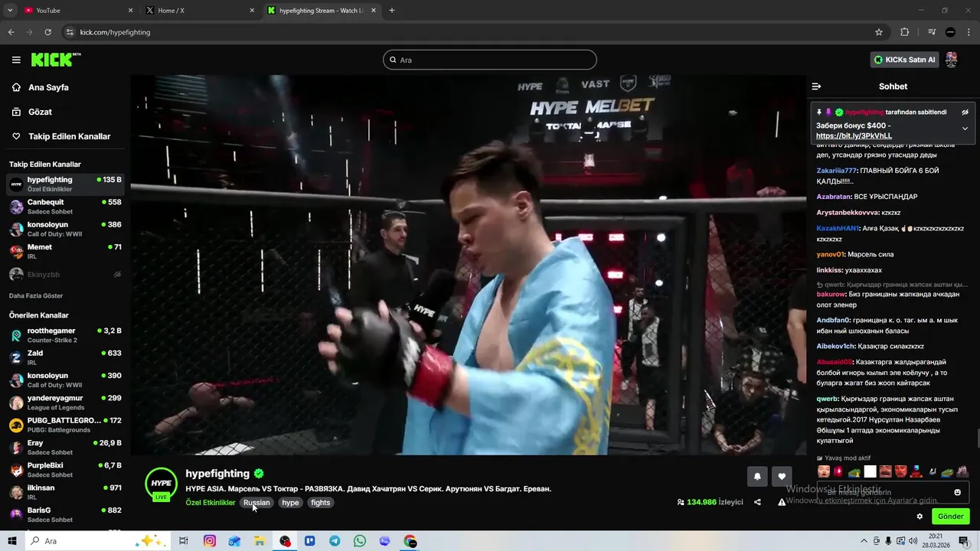Send chat message with Gönder button
This screenshot has width=980, height=551.
[x=950, y=517]
